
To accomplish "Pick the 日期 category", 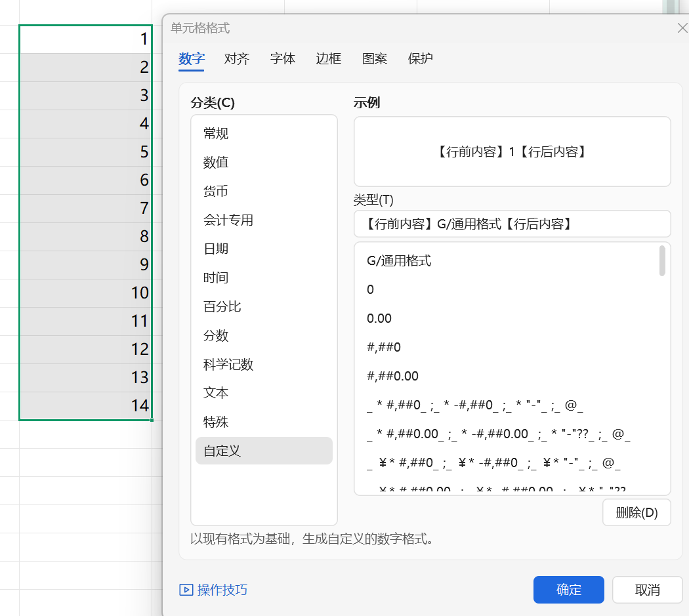I will point(216,249).
